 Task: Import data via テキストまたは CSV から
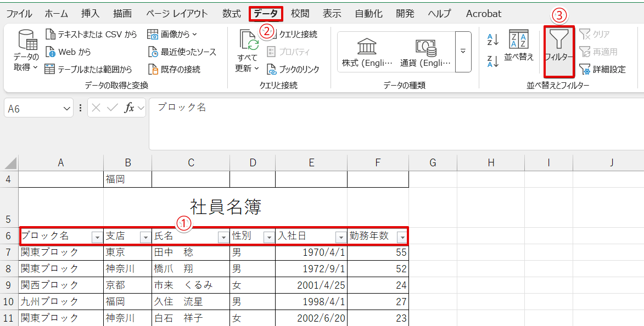[x=91, y=35]
